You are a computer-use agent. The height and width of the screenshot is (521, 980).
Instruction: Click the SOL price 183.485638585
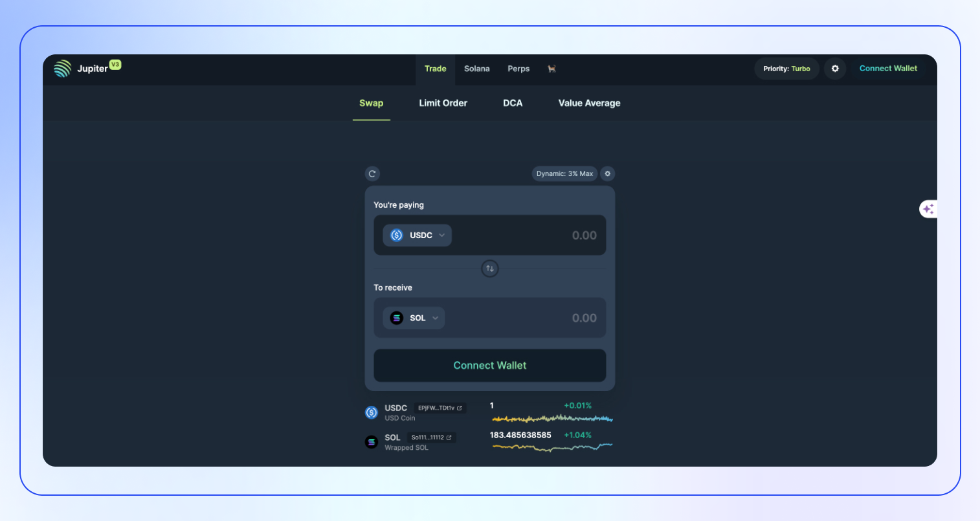[x=520, y=435]
